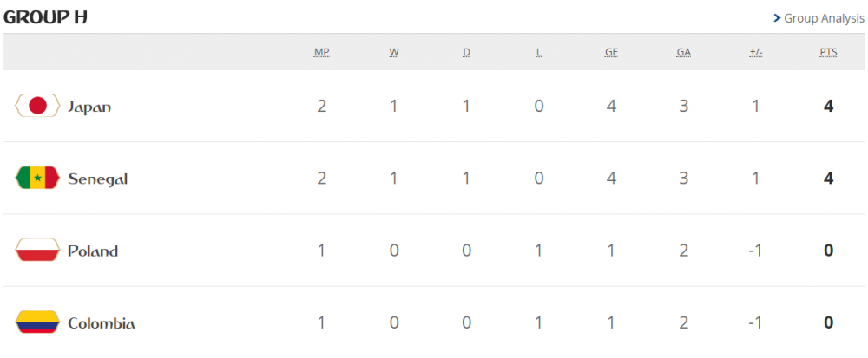
Task: Choose the Colombia team name
Action: 101,323
